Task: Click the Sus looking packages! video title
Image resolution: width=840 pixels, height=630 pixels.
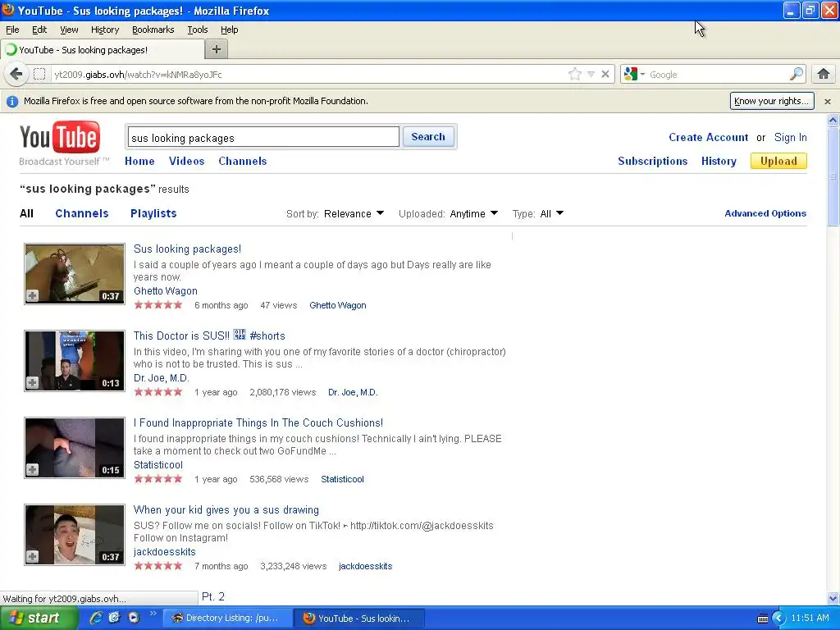Action: (187, 249)
